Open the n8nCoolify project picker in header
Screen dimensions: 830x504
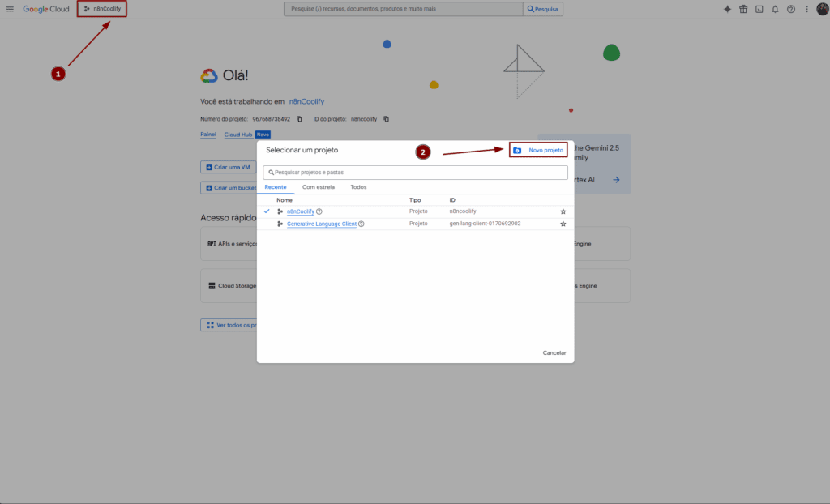tap(102, 9)
